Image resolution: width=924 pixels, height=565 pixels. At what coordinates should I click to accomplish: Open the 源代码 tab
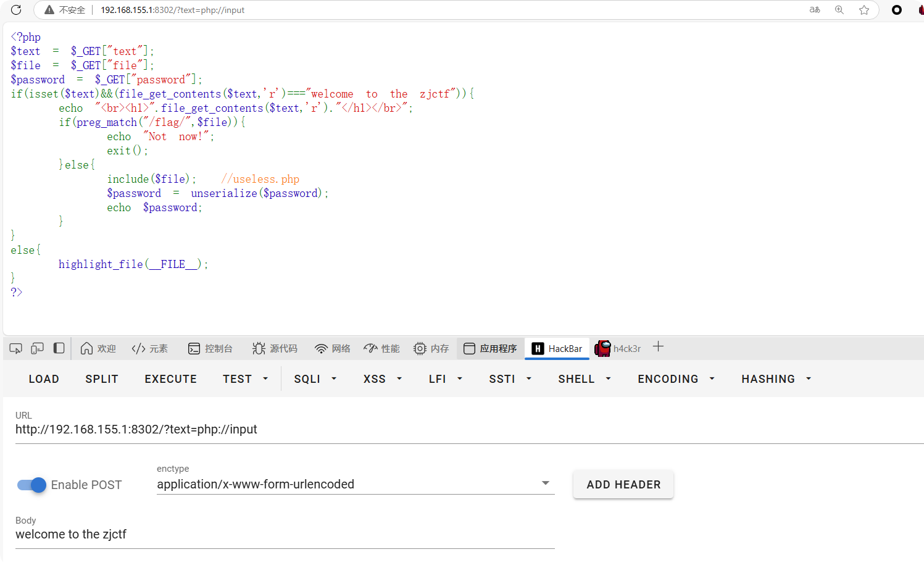pyautogui.click(x=275, y=349)
